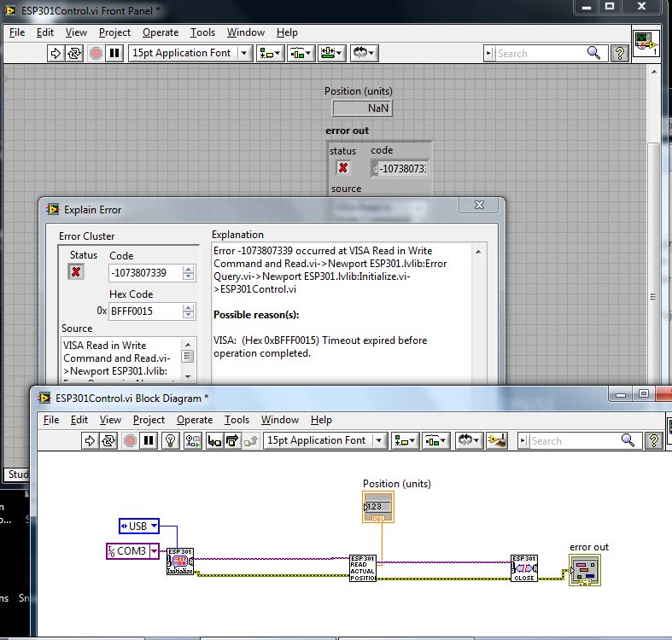Open COM3 VISA resource dropdown

point(154,551)
